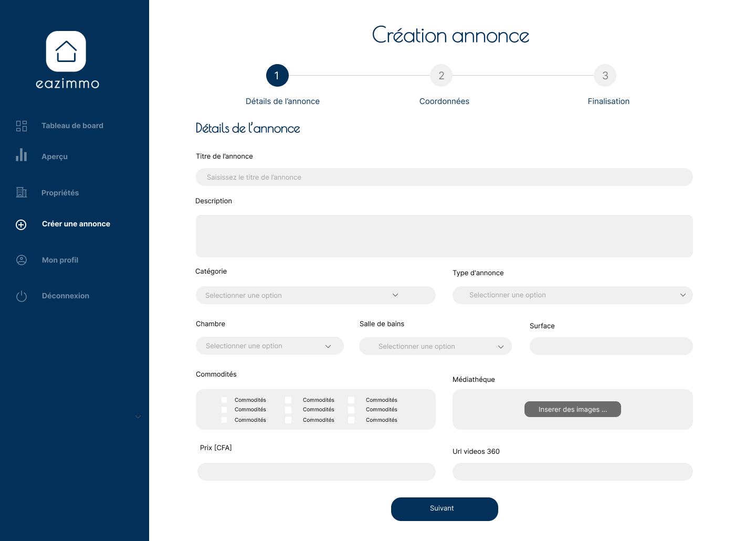The width and height of the screenshot is (756, 541).
Task: Click the Suivant button
Action: pyautogui.click(x=445, y=509)
